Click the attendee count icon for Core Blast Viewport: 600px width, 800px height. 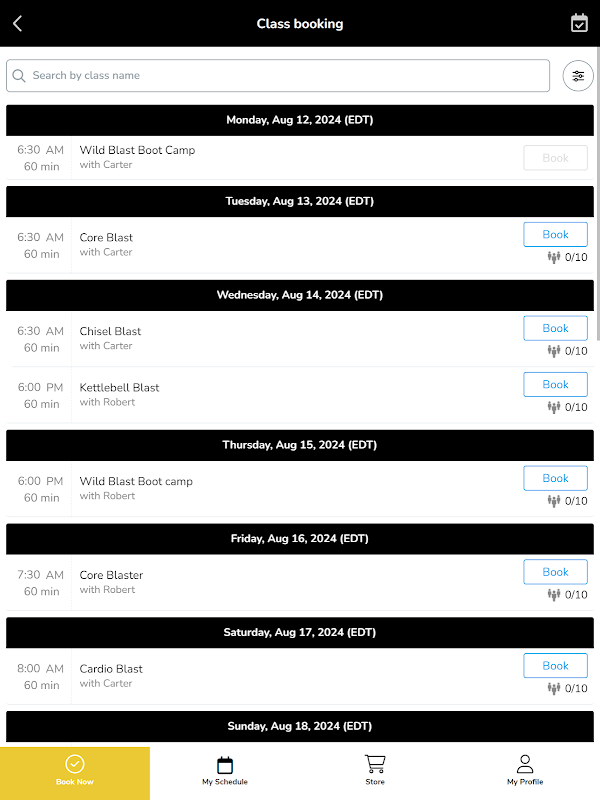[x=554, y=257]
